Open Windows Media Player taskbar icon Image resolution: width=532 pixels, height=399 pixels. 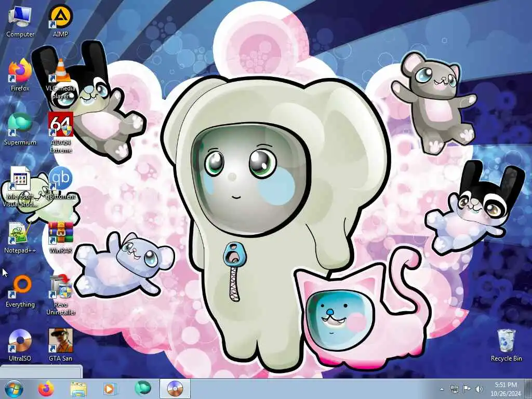tap(110, 389)
